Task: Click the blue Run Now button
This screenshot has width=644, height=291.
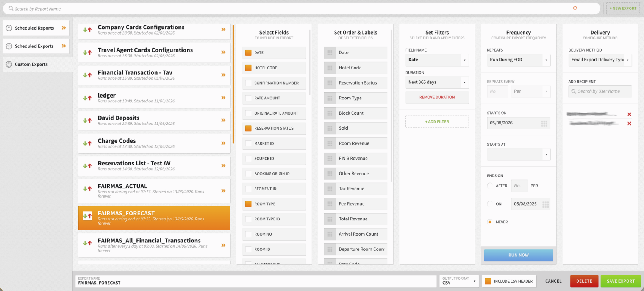Action: pos(518,255)
